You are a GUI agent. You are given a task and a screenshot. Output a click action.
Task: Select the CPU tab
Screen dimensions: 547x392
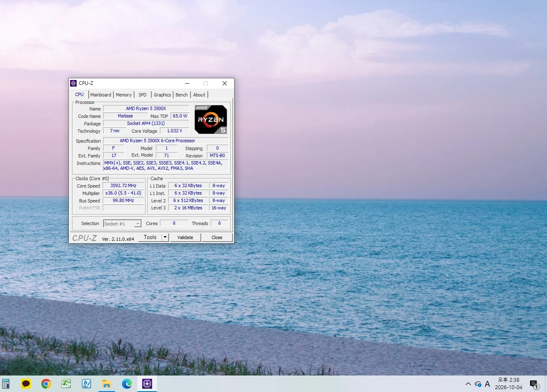[80, 94]
